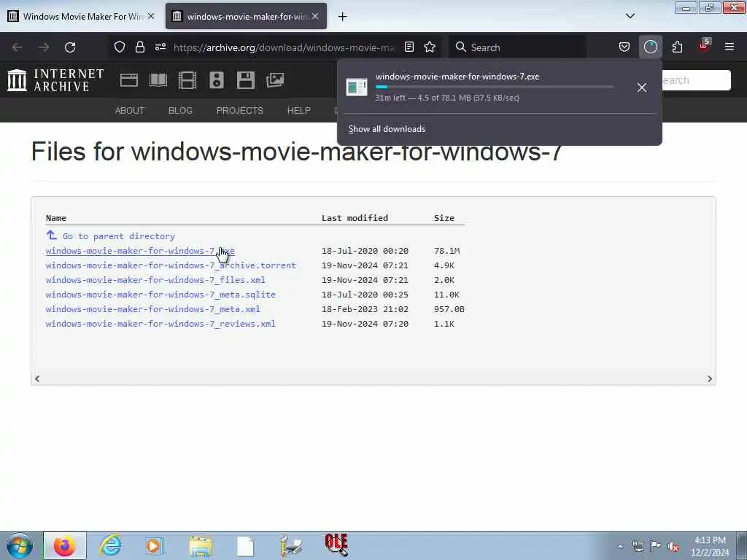Open tracking protection shield icon
The image size is (747, 560).
tap(120, 47)
